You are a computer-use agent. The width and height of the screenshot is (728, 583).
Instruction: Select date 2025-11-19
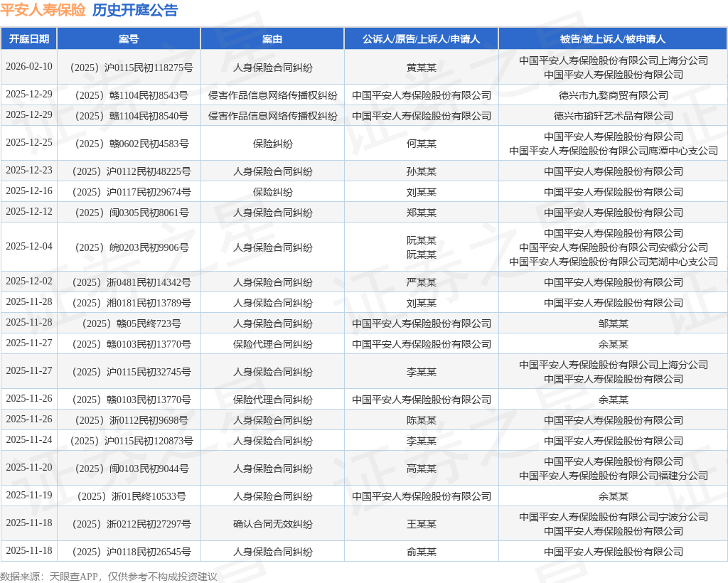coord(28,496)
